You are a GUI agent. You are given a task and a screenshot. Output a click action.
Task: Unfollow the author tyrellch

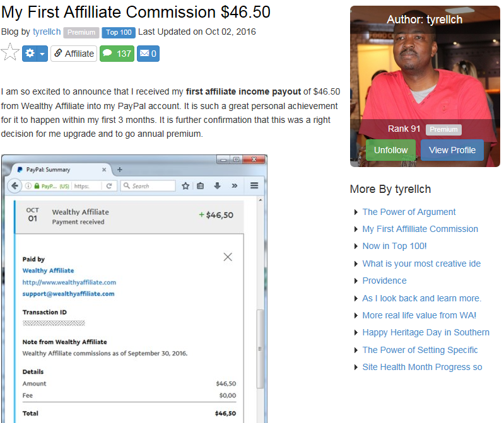tap(390, 150)
